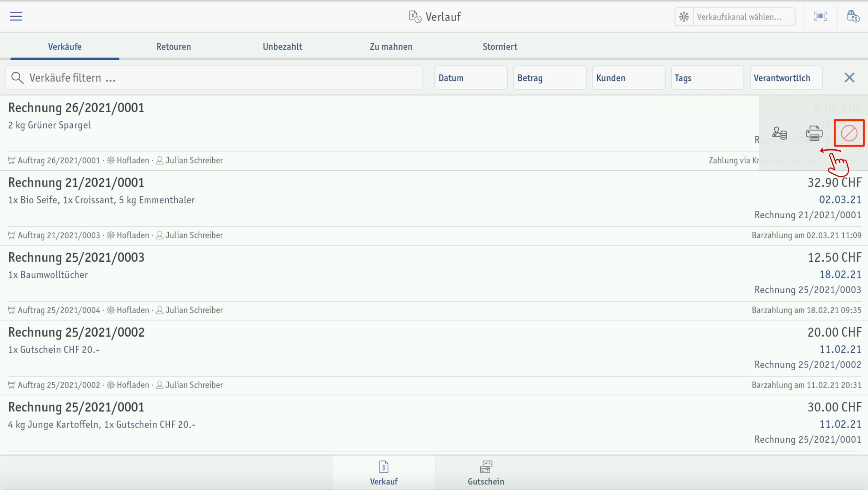Click Auftrag 21/2021/0003 order reference
The image size is (868, 490).
[x=59, y=235]
